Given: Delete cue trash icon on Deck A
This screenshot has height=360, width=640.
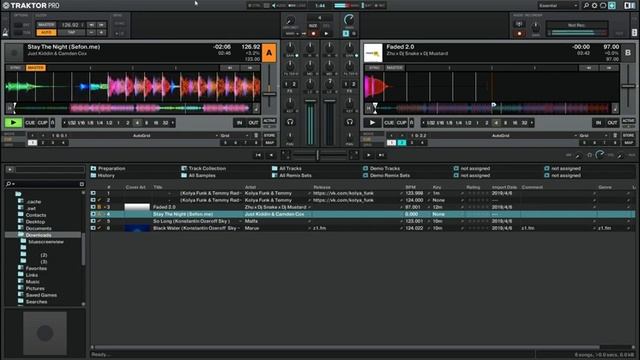Looking at the screenshot, I should [256, 136].
